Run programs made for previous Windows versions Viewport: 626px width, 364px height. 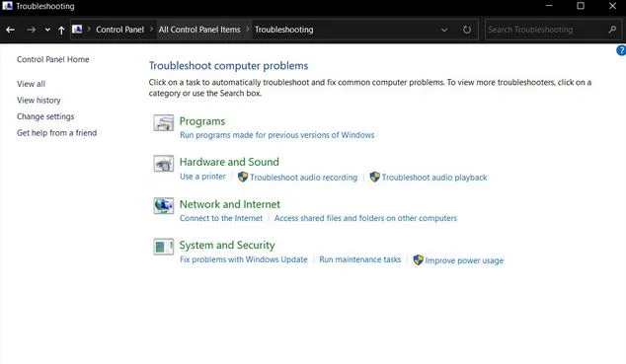click(x=277, y=135)
